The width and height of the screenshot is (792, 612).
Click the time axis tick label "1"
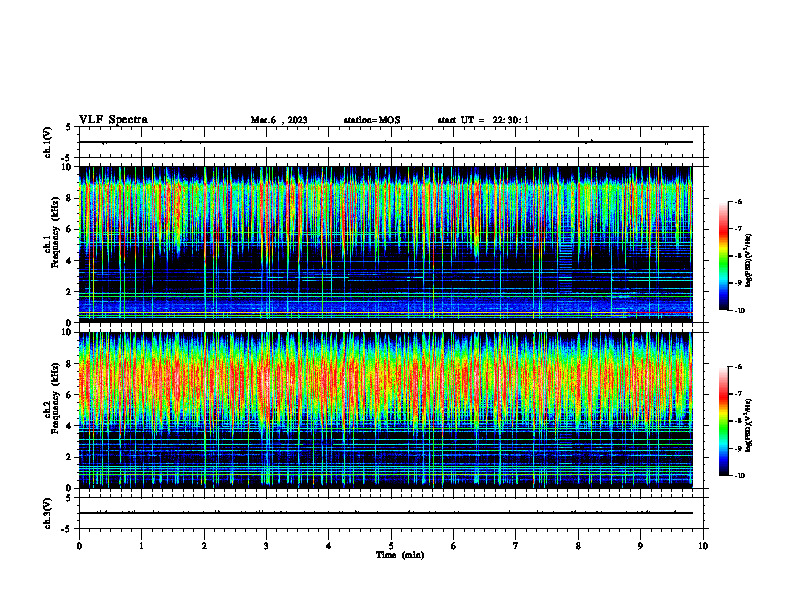[x=141, y=546]
